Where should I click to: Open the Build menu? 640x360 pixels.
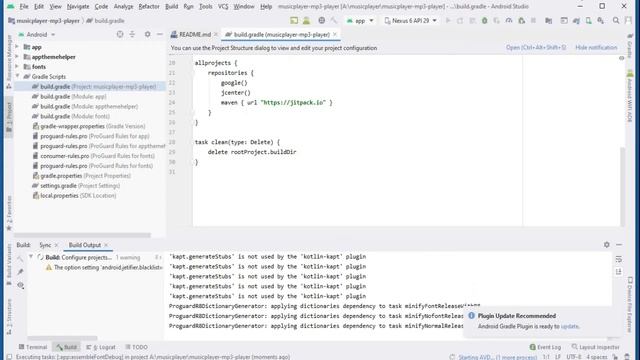(171, 7)
